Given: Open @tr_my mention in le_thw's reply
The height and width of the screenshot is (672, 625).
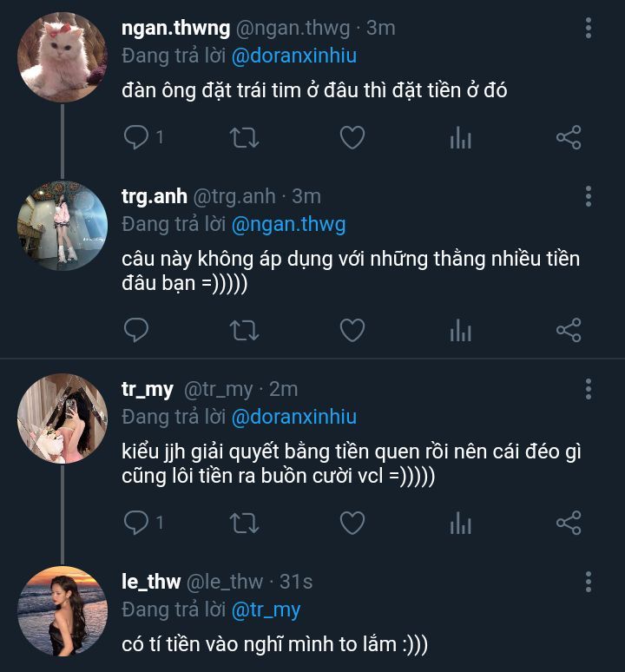Looking at the screenshot, I should [x=266, y=609].
